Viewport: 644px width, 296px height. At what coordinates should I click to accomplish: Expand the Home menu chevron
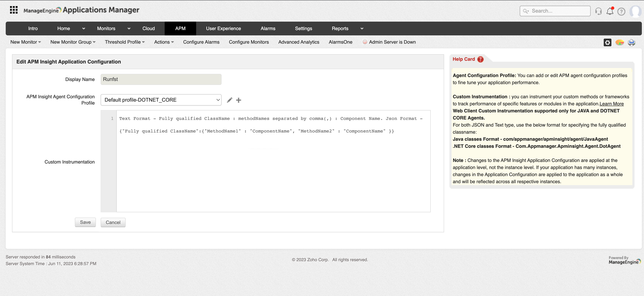click(x=84, y=28)
